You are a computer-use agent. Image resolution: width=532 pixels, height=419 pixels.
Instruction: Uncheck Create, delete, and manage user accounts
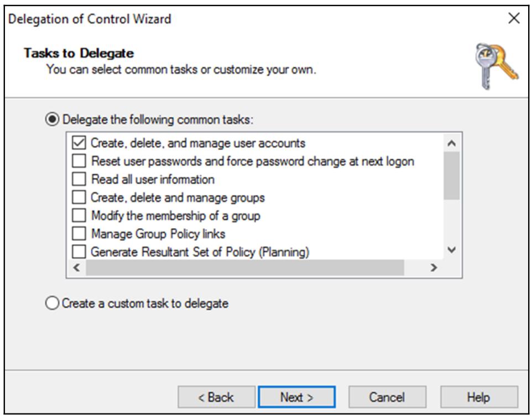(x=80, y=143)
